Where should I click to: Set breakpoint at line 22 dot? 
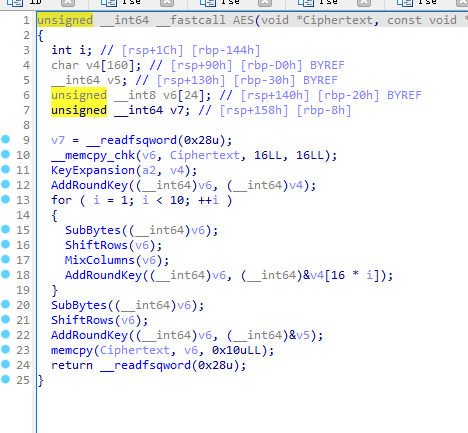click(x=6, y=334)
